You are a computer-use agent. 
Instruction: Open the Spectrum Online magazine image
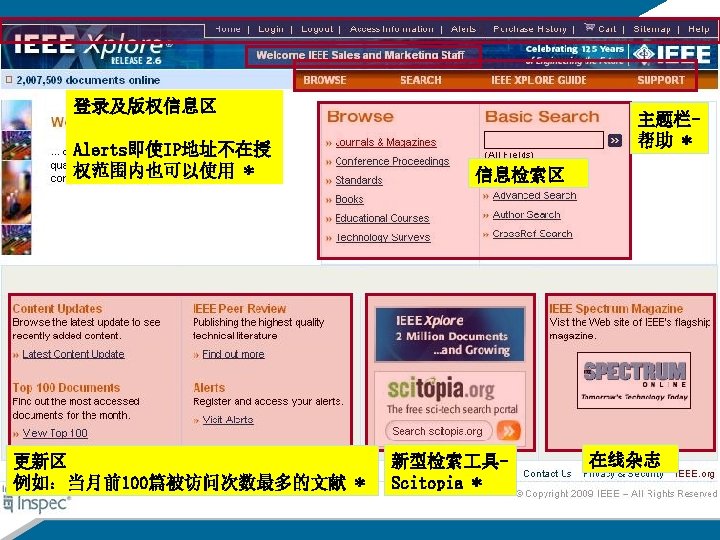[x=634, y=380]
